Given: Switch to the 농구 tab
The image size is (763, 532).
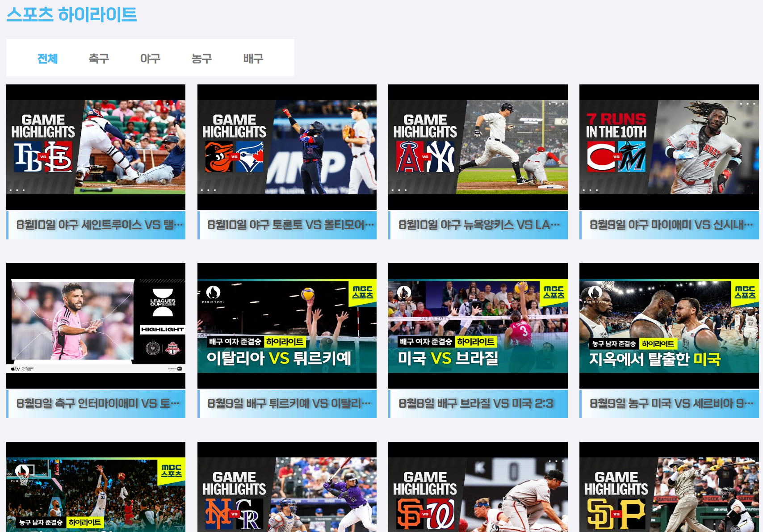Looking at the screenshot, I should point(201,59).
